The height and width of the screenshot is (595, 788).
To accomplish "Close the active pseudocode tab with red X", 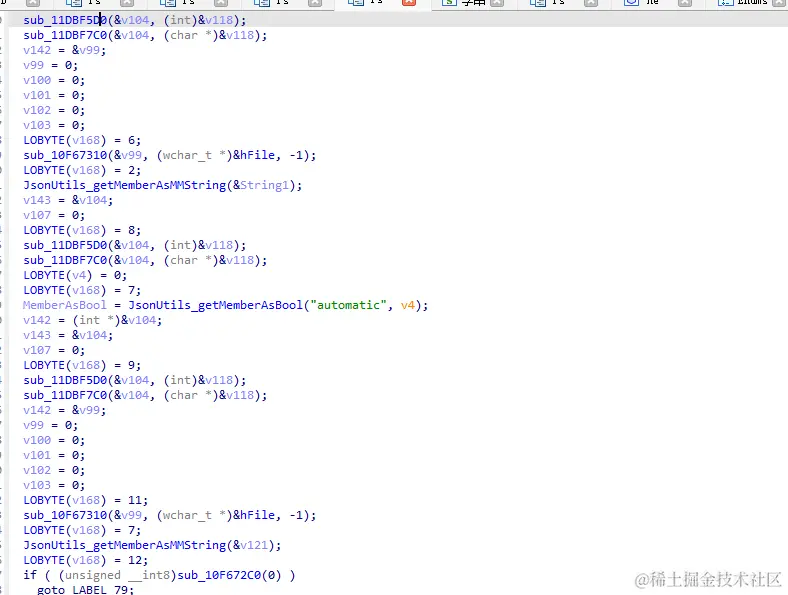I will click(x=409, y=3).
